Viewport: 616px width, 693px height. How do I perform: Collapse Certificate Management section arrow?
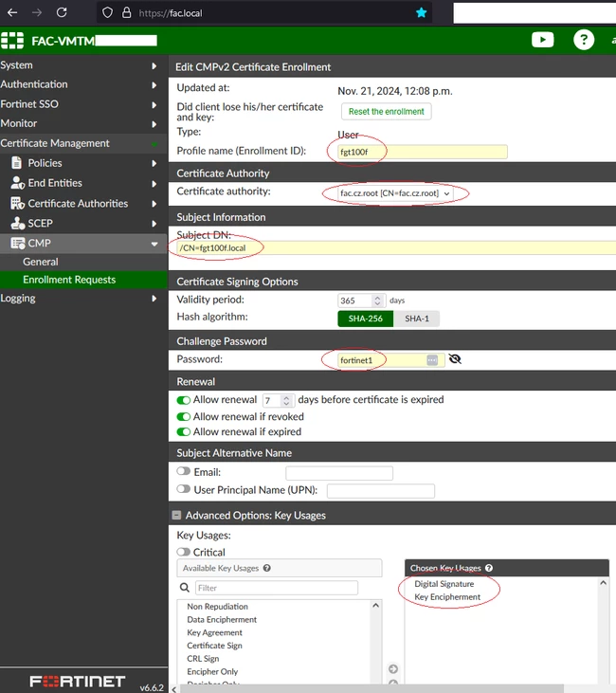[154, 144]
